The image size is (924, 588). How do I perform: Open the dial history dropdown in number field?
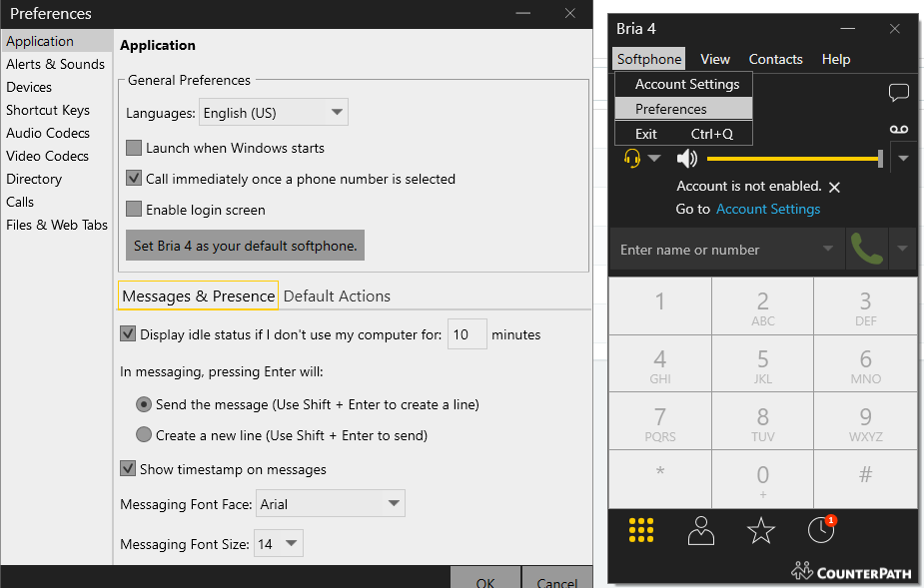(828, 249)
